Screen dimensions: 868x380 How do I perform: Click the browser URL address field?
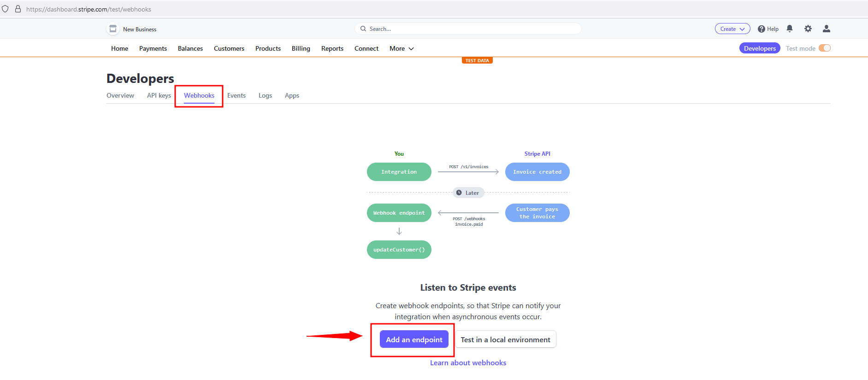point(89,9)
